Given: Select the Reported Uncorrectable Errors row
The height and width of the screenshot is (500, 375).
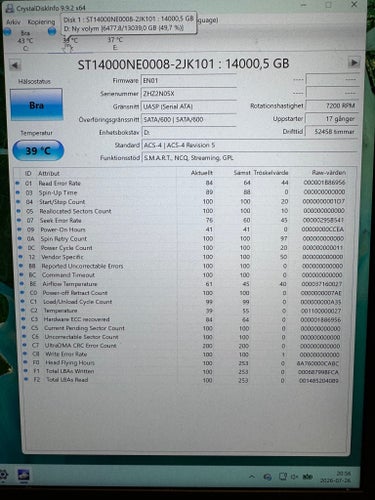Looking at the screenshot, I should pyautogui.click(x=182, y=266).
